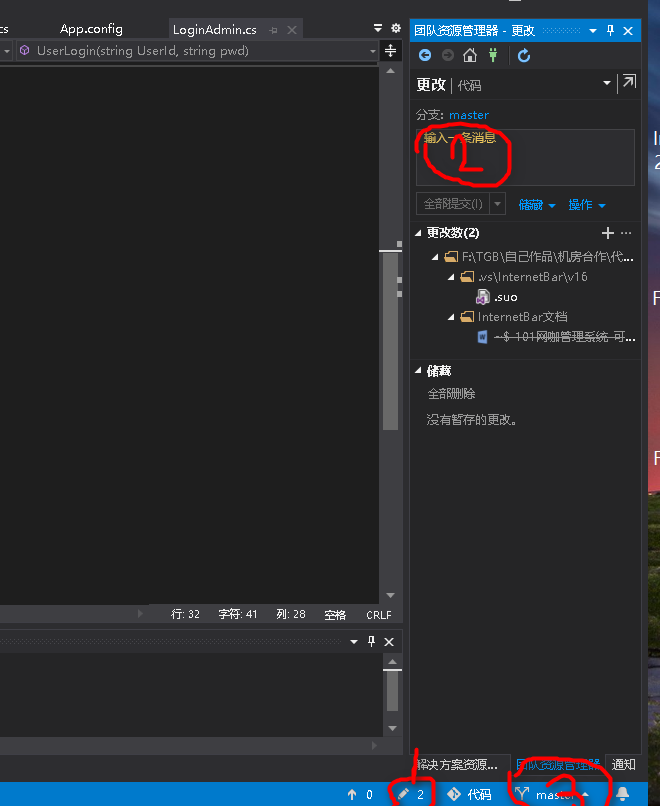Click the CRLF line ending indicator
Image resolution: width=660 pixels, height=806 pixels.
click(379, 615)
